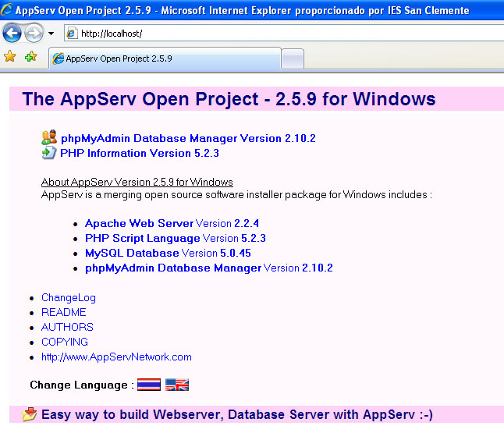Switch language with the Thai flag
Screen dimensions: 504x440
click(149, 385)
